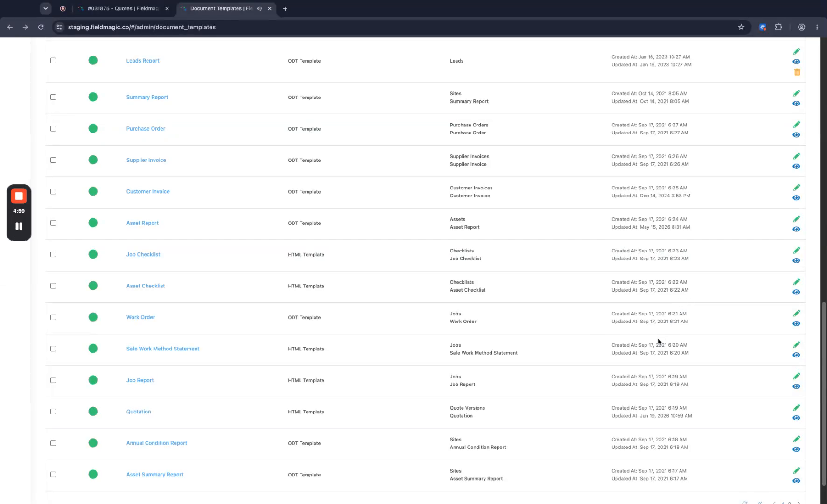Reload the current page
Screen dimensions: 827x504
coord(41,27)
